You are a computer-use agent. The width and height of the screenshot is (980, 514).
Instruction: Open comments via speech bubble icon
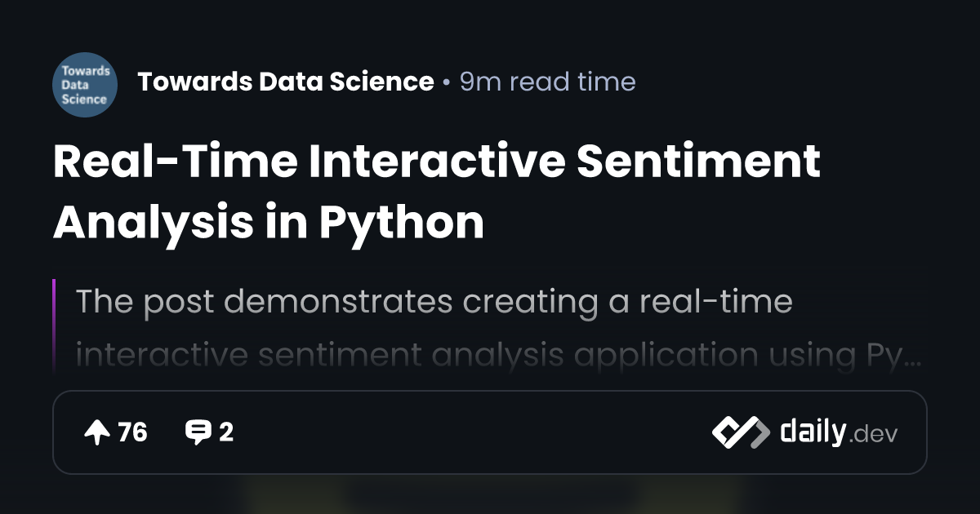[x=198, y=432]
